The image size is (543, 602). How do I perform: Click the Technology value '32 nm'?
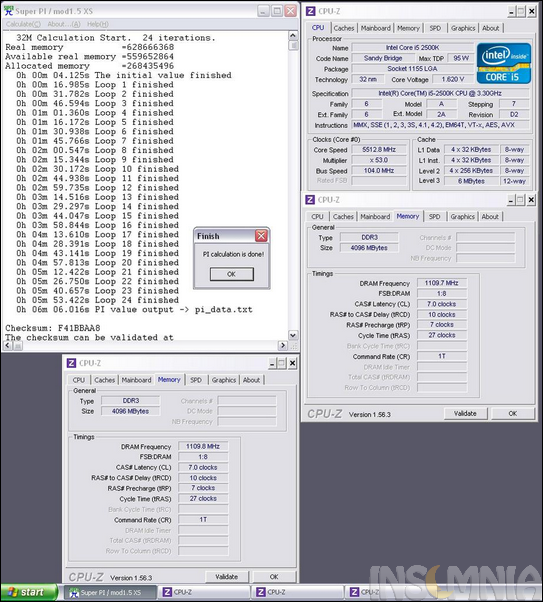368,79
